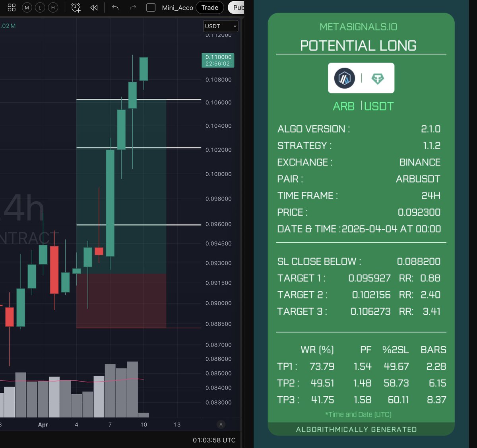477x448 pixels.
Task: Create an alert with the alarm clock icon
Action: (x=76, y=8)
